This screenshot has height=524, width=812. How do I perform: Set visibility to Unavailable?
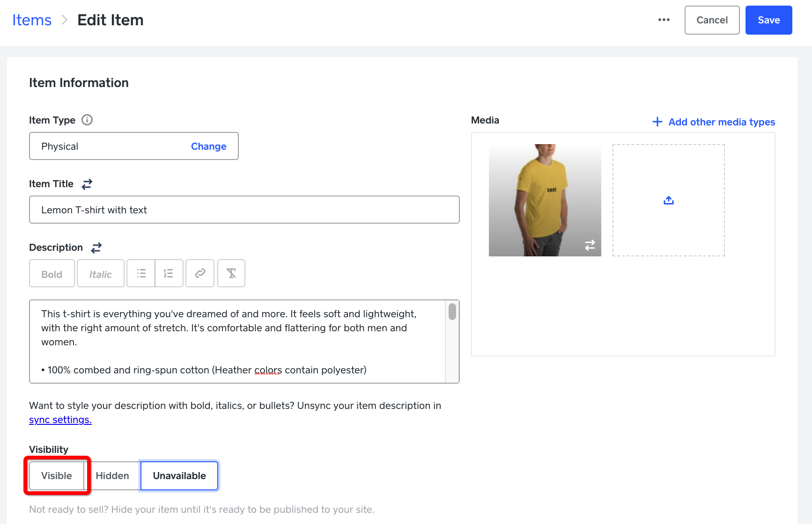pyautogui.click(x=179, y=476)
